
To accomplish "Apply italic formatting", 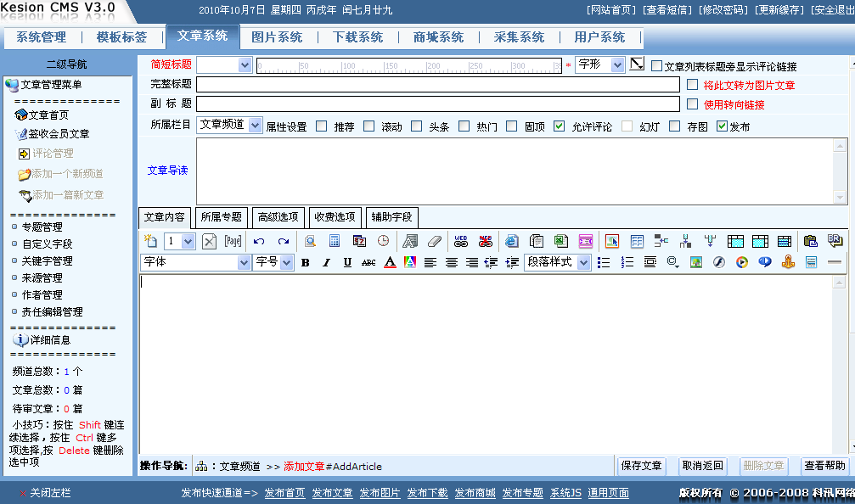I will coord(326,262).
